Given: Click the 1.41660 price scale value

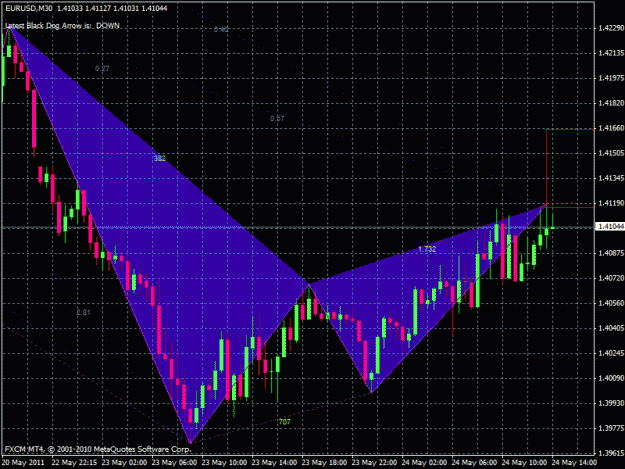Looking at the screenshot, I should click(x=611, y=128).
